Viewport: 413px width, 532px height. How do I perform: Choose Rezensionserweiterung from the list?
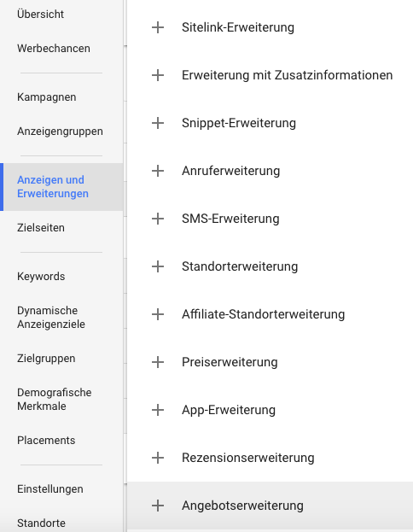click(270, 458)
